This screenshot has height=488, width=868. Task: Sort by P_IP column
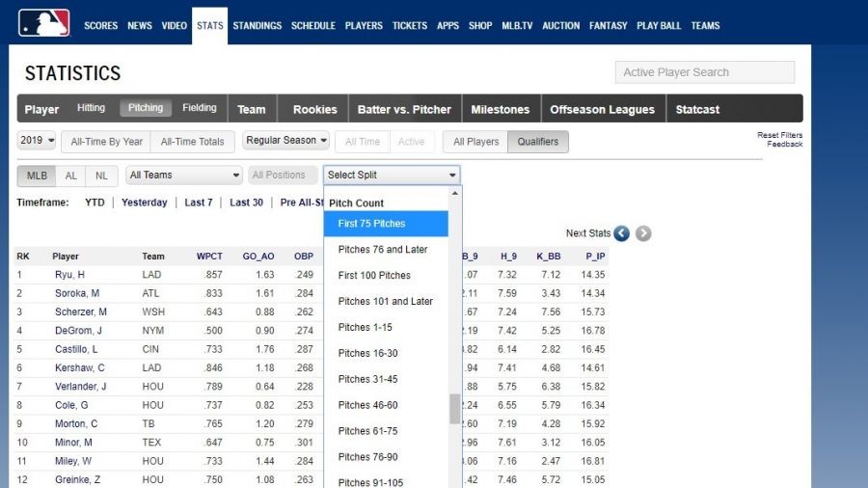pos(595,257)
